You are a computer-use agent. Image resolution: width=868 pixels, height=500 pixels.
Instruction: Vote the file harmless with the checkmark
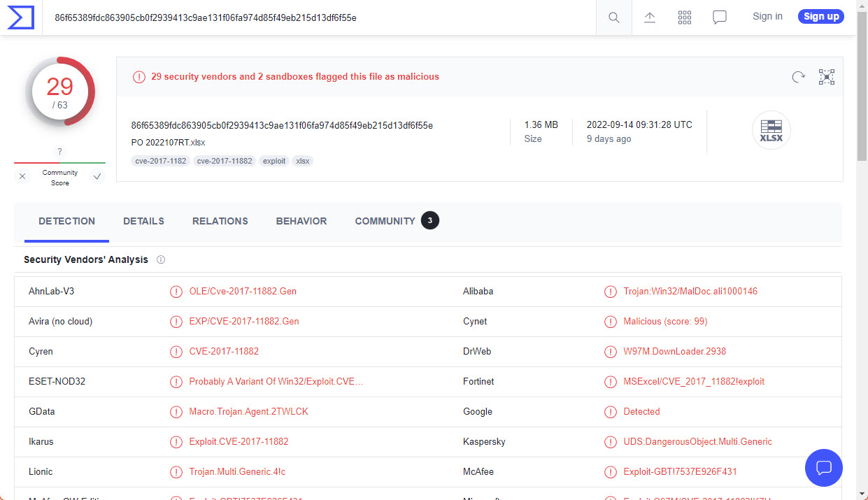pos(97,176)
